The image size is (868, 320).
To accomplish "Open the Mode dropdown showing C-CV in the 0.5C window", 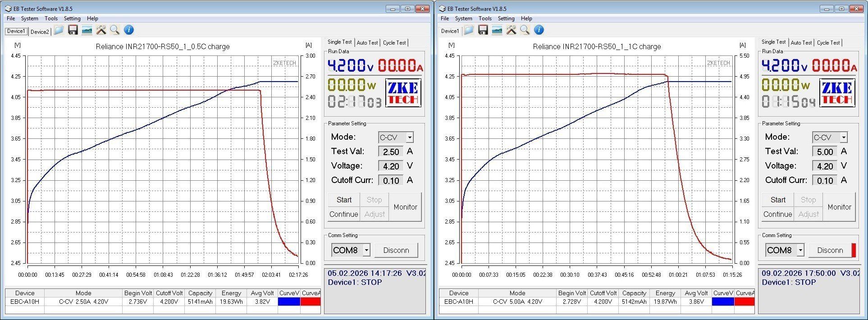I will coord(409,137).
